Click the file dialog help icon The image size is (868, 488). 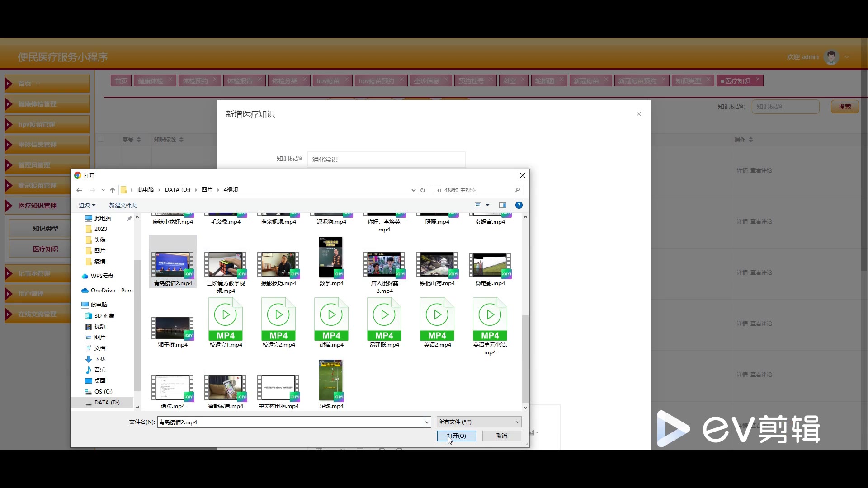point(519,205)
